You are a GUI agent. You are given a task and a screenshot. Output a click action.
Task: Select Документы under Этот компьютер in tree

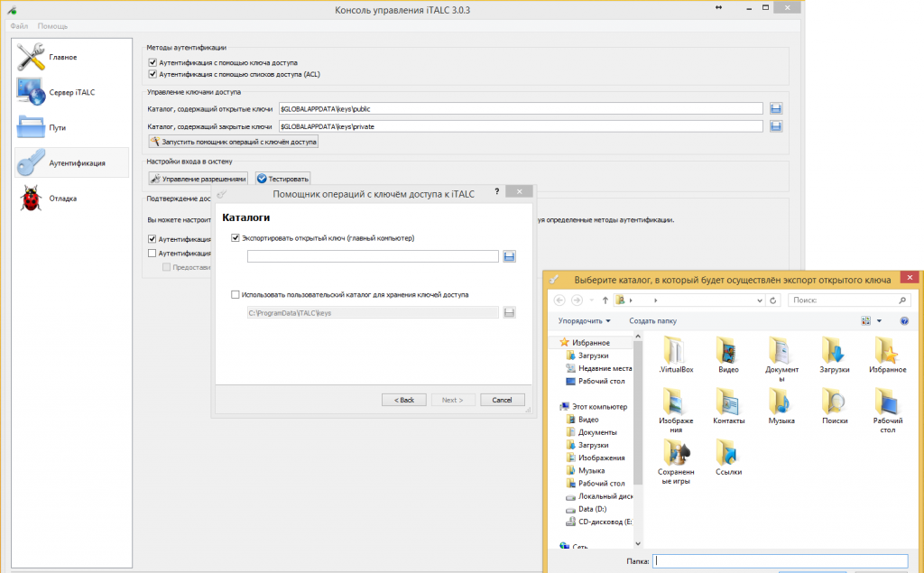click(x=591, y=432)
